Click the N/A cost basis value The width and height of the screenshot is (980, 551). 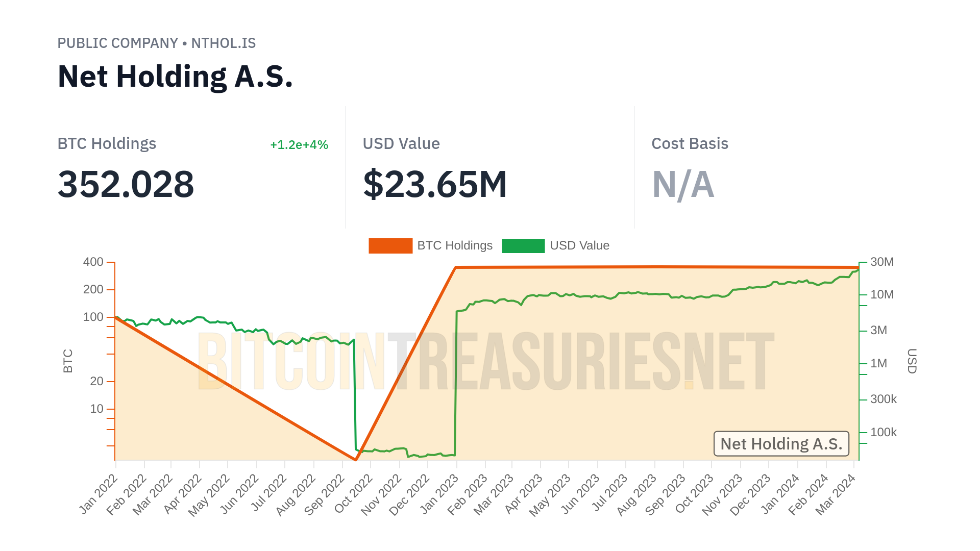[x=683, y=184]
